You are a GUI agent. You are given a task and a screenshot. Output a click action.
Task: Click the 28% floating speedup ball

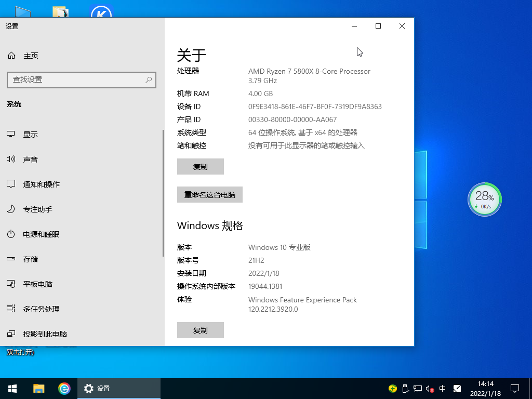pos(484,199)
